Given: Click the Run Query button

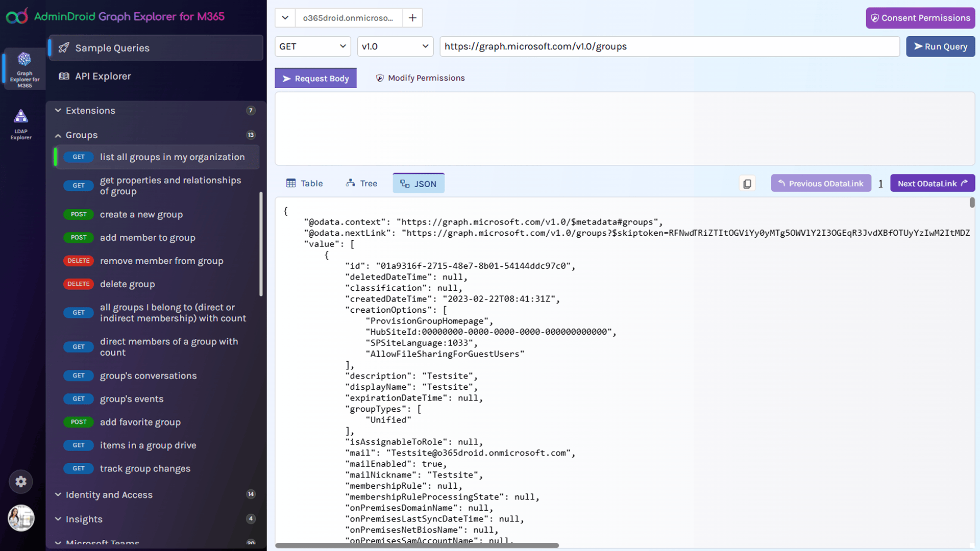Looking at the screenshot, I should coord(940,46).
